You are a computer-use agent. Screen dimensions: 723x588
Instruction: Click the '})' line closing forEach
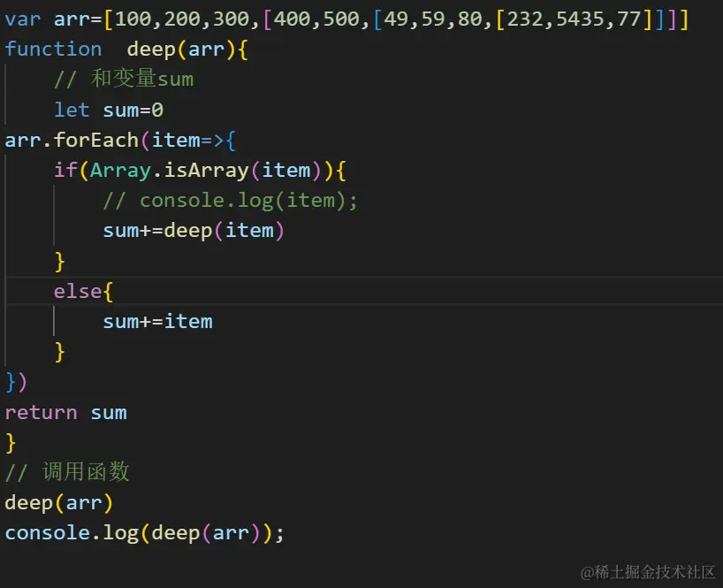coord(16,382)
